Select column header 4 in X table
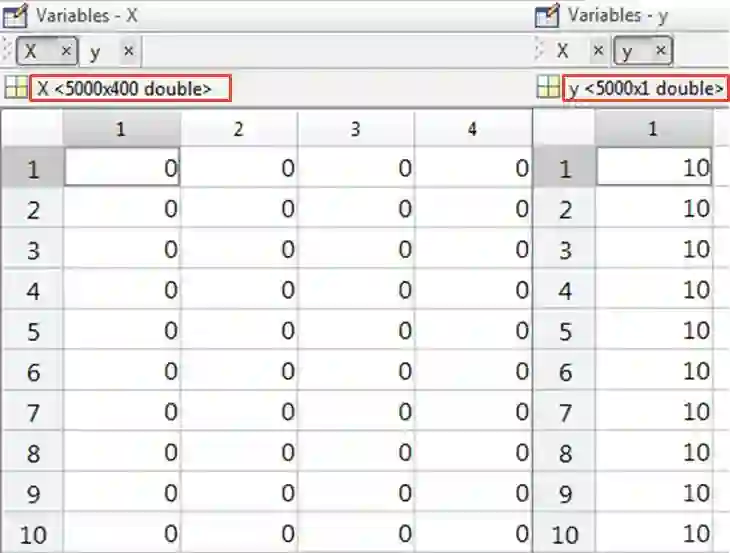 click(x=473, y=128)
